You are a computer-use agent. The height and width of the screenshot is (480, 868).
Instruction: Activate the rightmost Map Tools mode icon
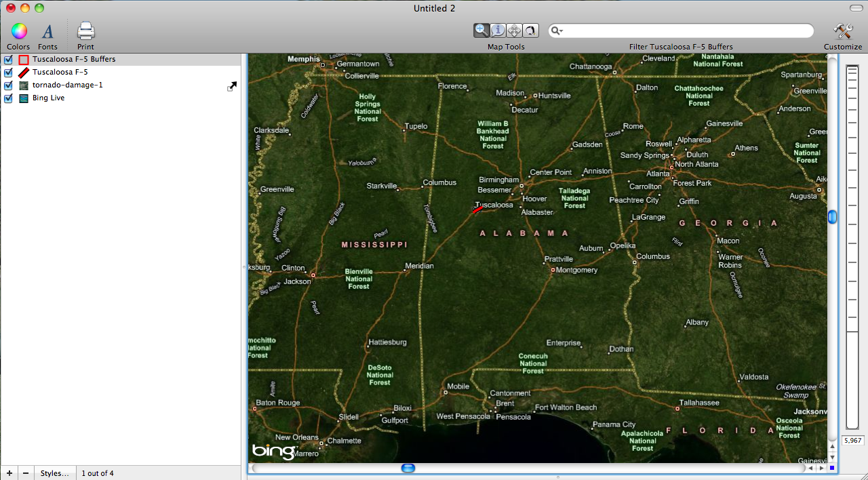[530, 30]
